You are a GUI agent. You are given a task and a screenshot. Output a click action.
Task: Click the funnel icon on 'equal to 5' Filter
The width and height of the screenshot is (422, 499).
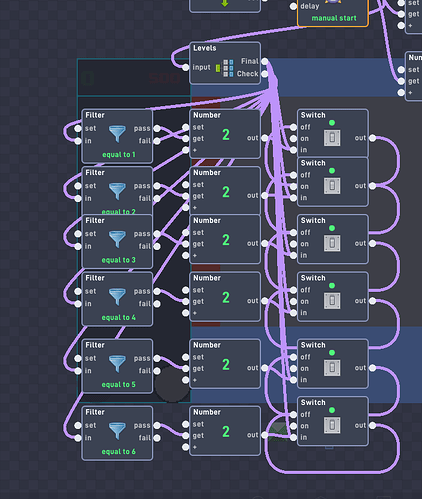click(117, 364)
